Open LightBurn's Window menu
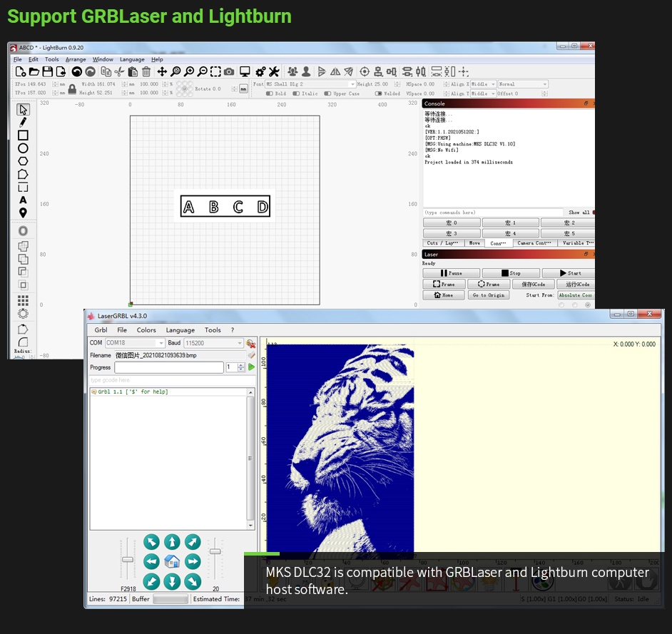The image size is (672, 634). pyautogui.click(x=103, y=59)
